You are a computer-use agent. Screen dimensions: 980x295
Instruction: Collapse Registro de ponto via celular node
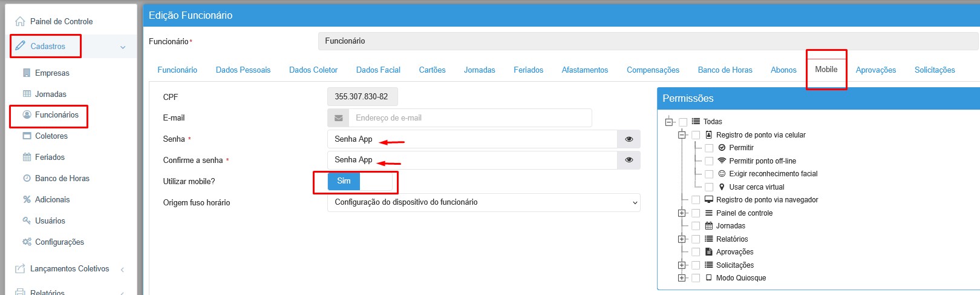click(x=682, y=135)
